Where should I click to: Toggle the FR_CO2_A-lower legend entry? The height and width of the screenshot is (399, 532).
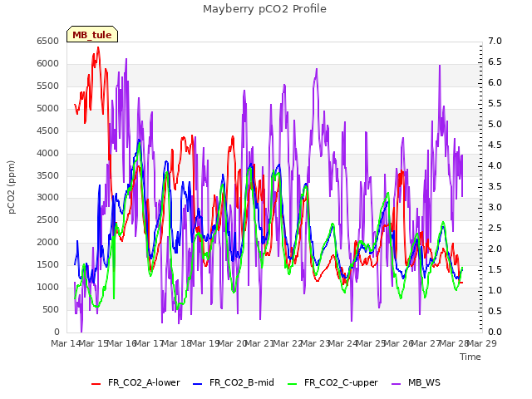[136, 382]
